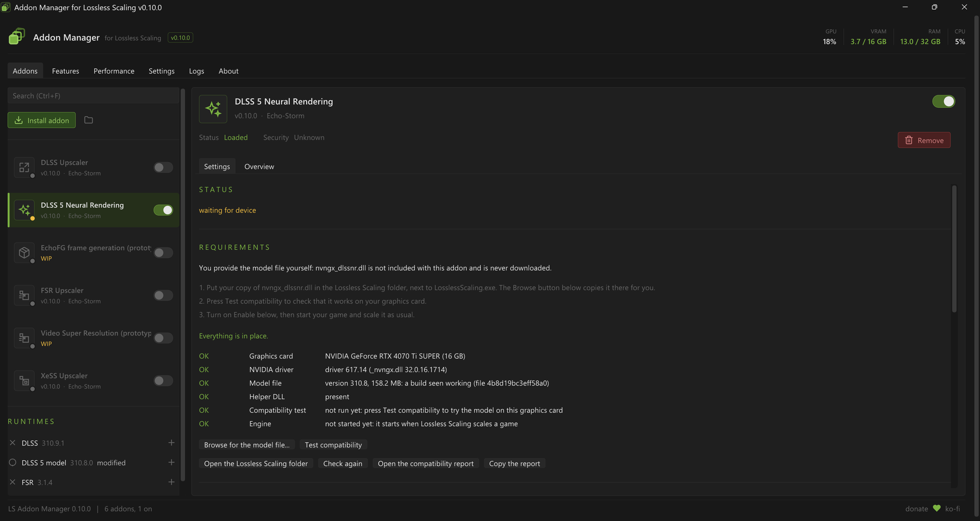Click the large sparkle icon in detail header
Viewport: 980px width, 521px height.
(213, 109)
